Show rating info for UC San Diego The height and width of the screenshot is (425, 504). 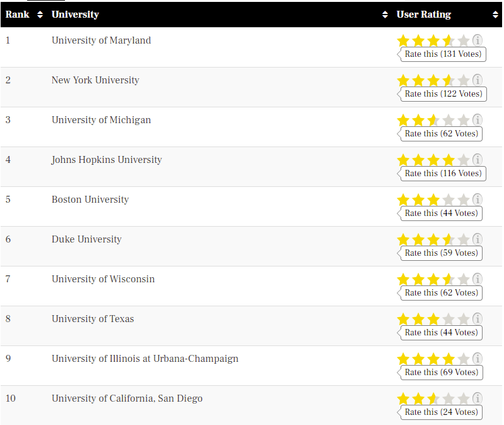(478, 398)
